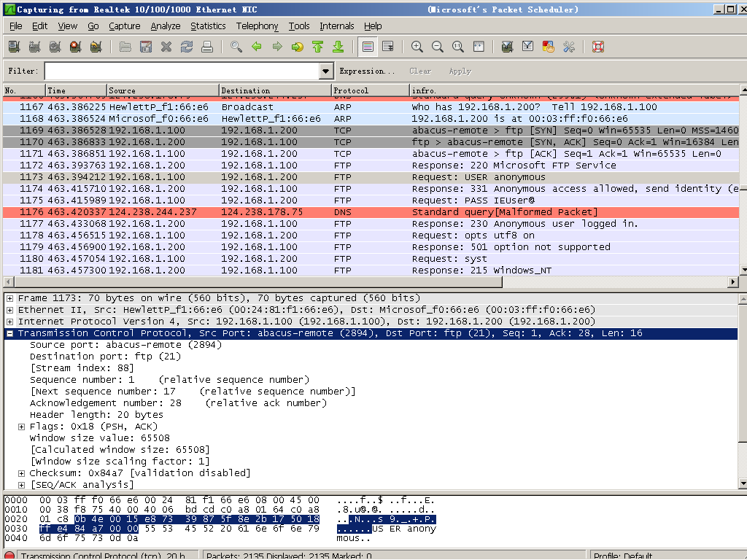The height and width of the screenshot is (560, 747).
Task: Open preferences with wrench icon
Action: click(569, 47)
